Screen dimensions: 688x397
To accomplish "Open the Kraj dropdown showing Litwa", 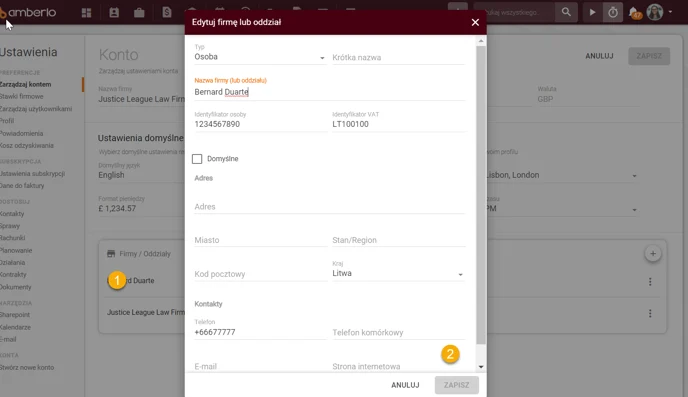I will (398, 273).
